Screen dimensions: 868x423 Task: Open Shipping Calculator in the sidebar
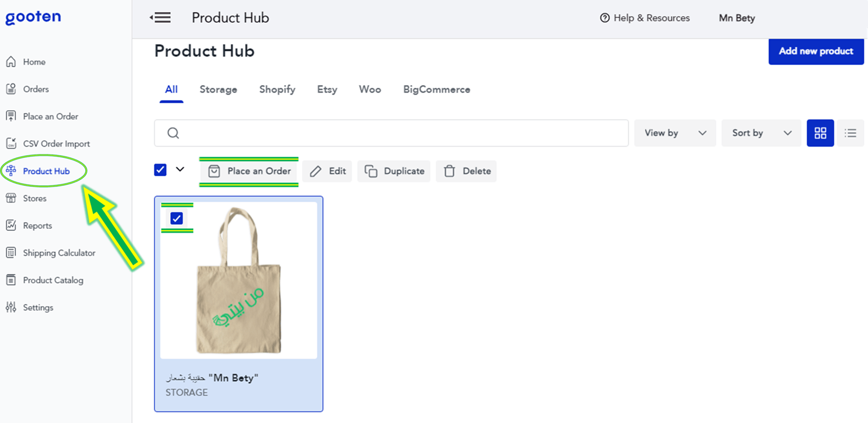[59, 253]
